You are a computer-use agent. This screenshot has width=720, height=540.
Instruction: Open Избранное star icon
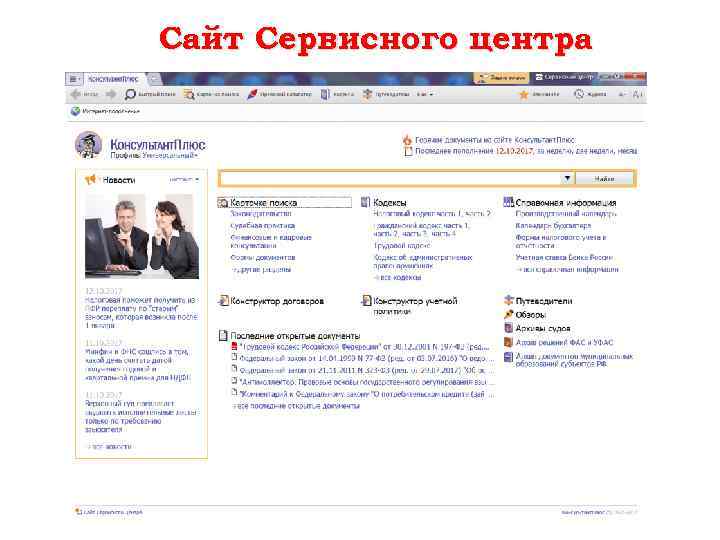pos(523,95)
